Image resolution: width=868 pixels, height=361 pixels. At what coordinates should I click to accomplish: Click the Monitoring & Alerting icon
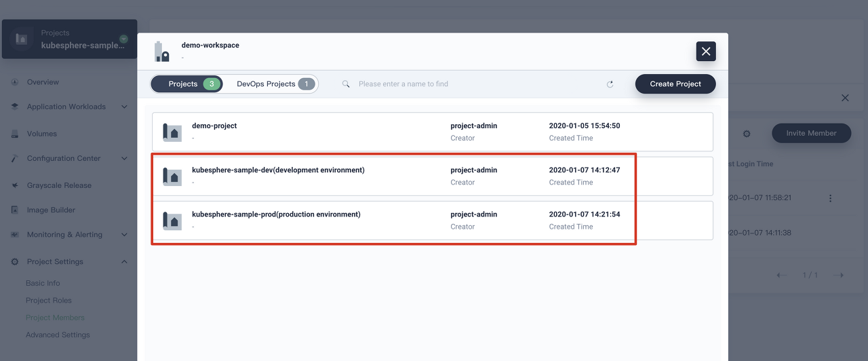[14, 235]
